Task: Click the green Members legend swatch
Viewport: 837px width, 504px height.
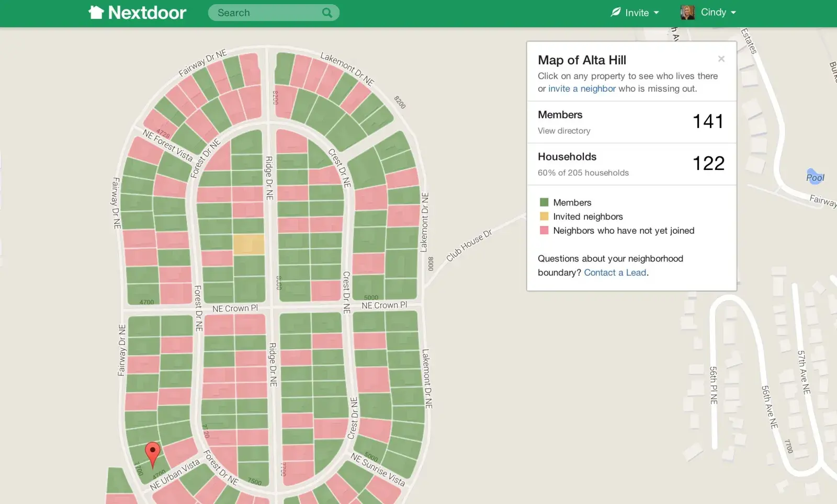Action: coord(544,202)
